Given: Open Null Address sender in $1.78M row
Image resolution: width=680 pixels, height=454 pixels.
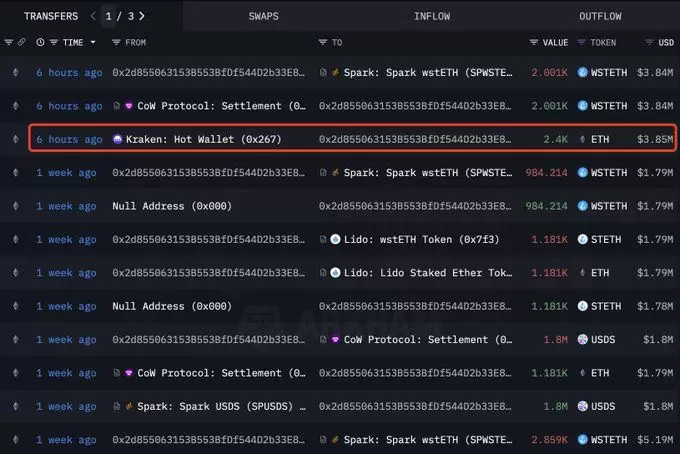Looking at the screenshot, I should pos(172,306).
